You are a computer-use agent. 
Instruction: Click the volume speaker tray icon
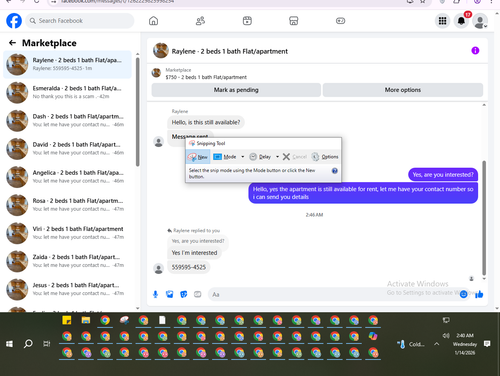(x=446, y=335)
